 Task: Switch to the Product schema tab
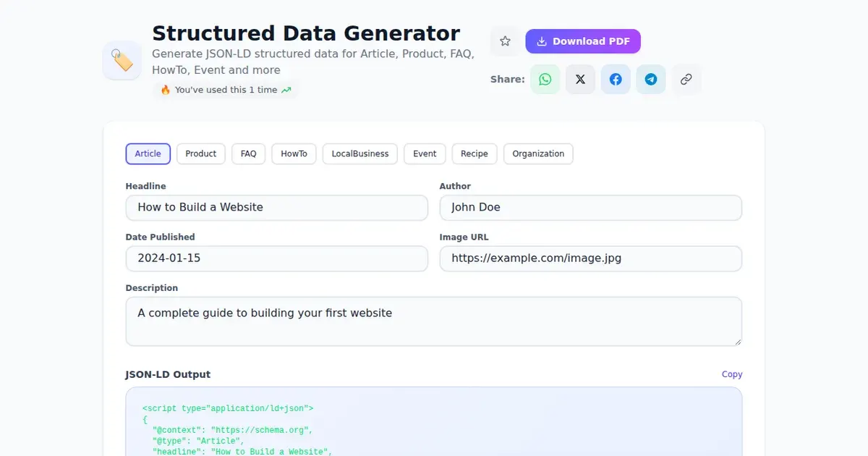[201, 153]
